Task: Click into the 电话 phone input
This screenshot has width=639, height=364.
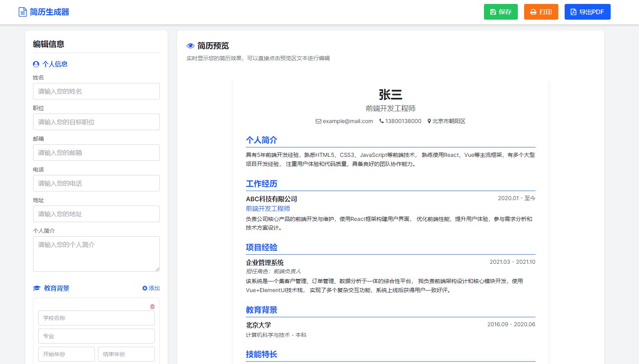Action: pyautogui.click(x=96, y=183)
